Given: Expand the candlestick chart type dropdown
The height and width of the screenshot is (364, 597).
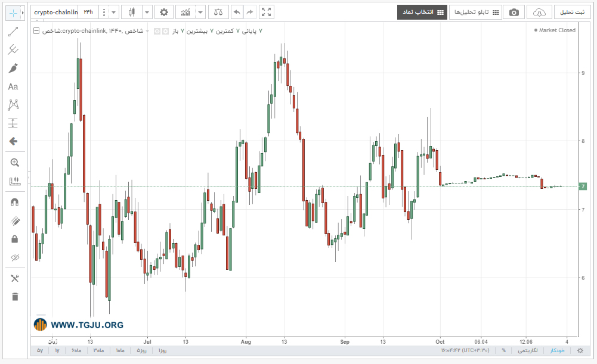Looking at the screenshot, I should 147,12.
